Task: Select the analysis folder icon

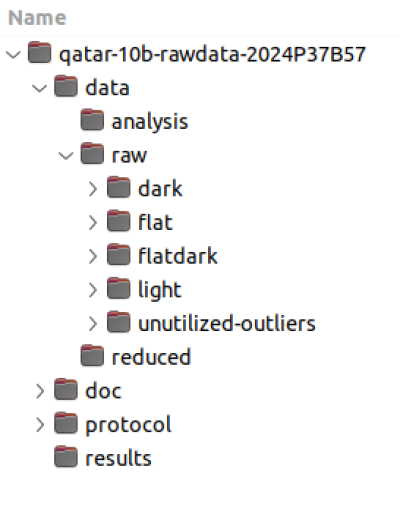Action: point(92,120)
